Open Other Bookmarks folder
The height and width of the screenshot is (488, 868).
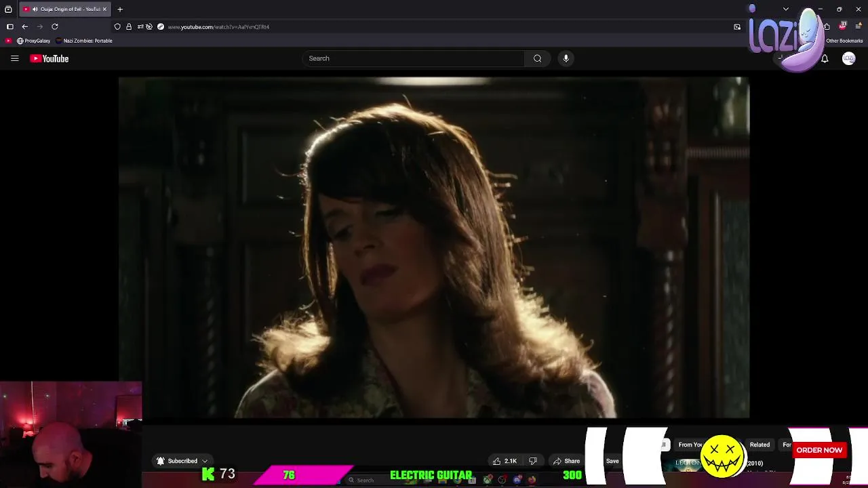coord(844,41)
